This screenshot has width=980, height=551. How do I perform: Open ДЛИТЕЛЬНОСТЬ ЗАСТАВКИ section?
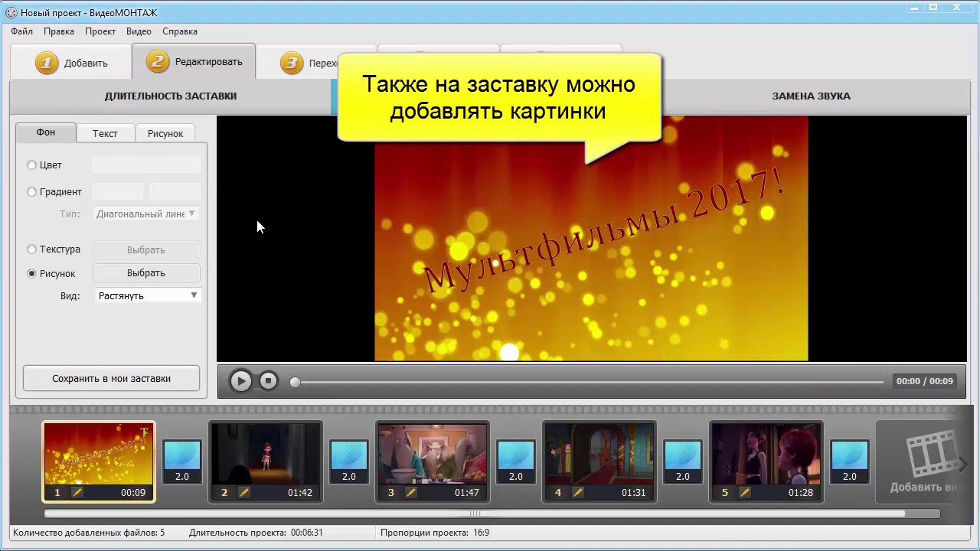coord(171,96)
